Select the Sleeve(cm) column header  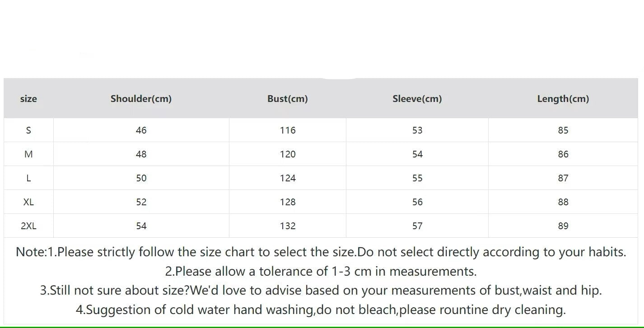point(417,99)
